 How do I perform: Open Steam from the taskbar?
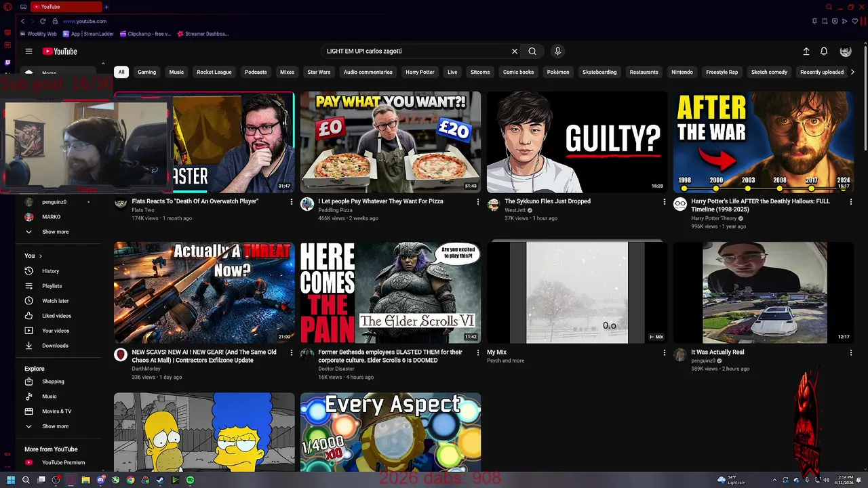(160, 480)
